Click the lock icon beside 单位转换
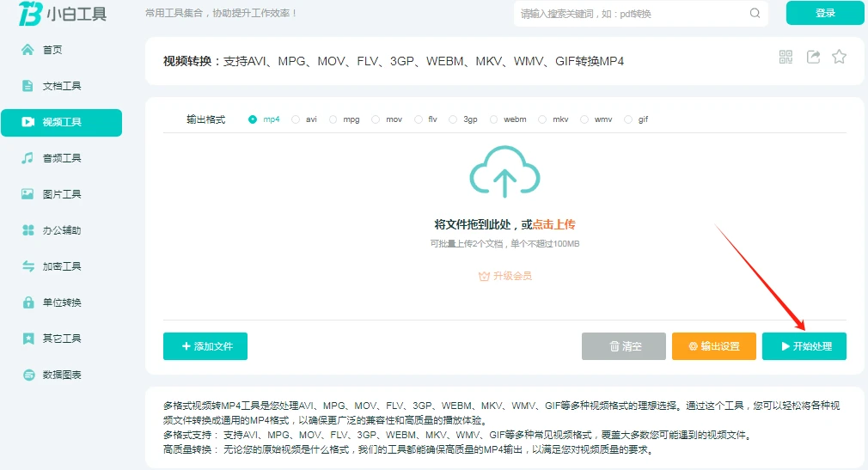 click(28, 302)
